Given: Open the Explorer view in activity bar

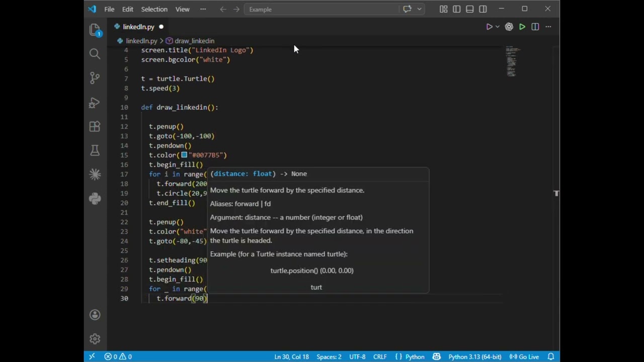Looking at the screenshot, I should [x=95, y=30].
